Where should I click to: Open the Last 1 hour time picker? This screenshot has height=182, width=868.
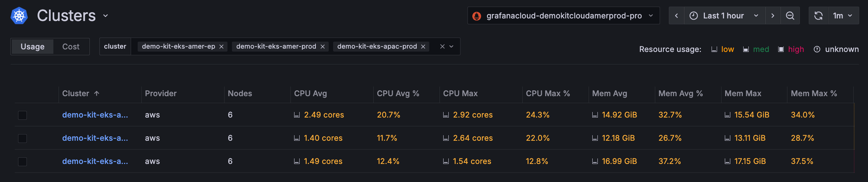[724, 16]
